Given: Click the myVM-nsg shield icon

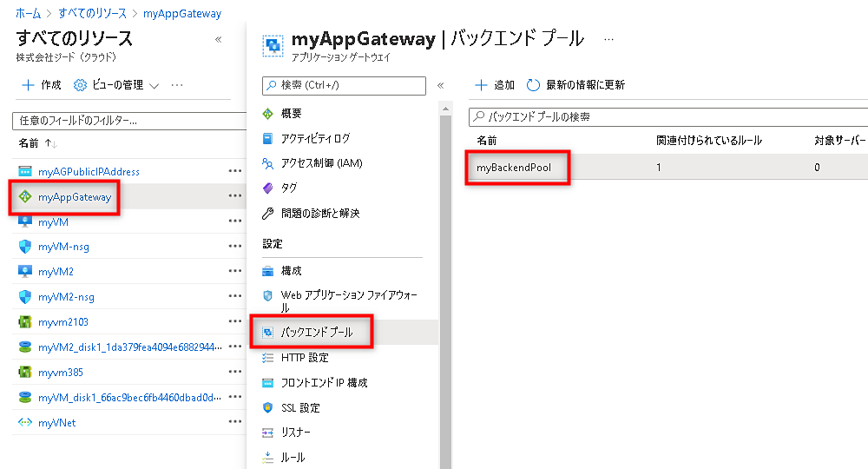Looking at the screenshot, I should 25,247.
